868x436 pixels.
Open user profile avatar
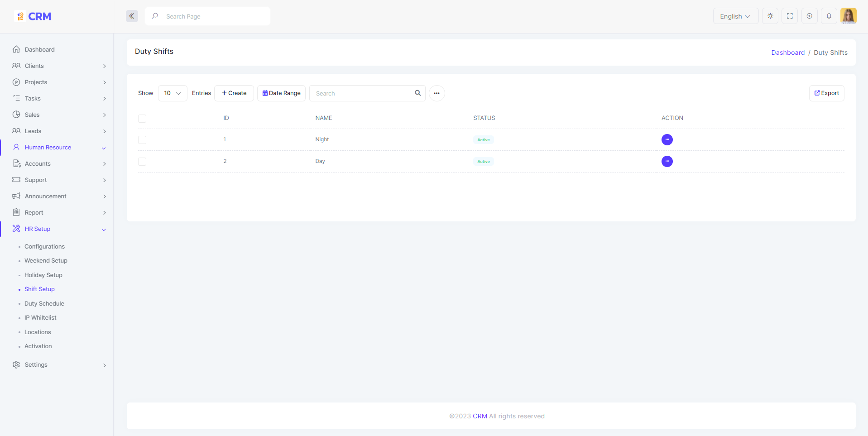(x=849, y=16)
